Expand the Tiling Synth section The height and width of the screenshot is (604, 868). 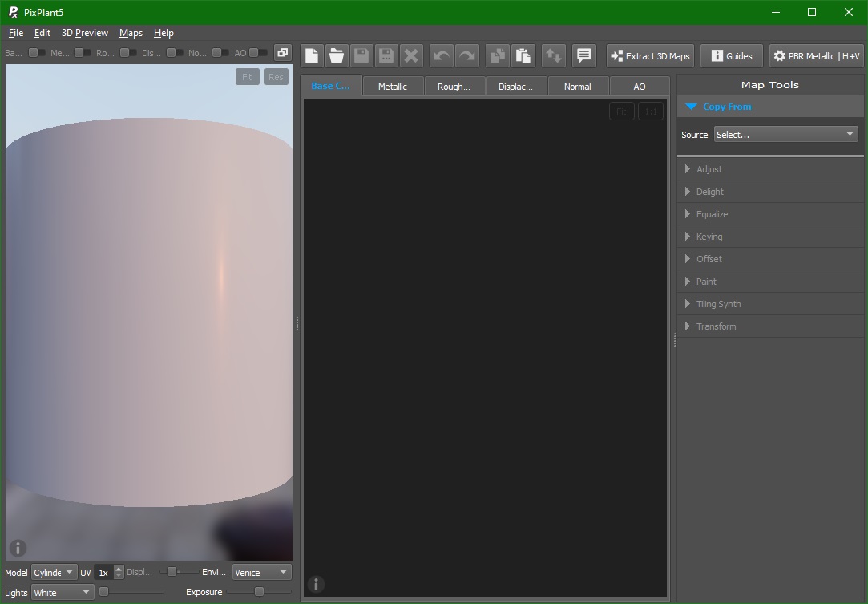718,304
